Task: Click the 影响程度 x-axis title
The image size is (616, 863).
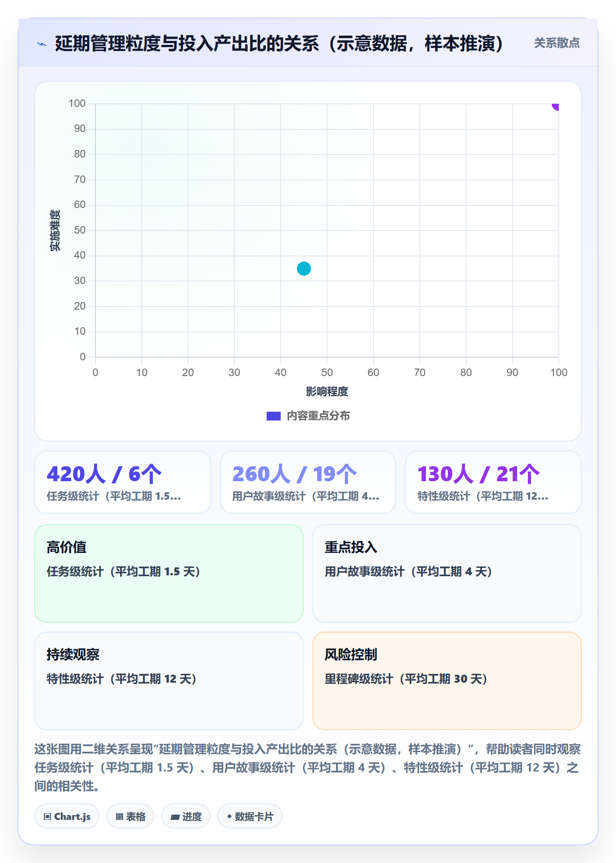Action: coord(327,391)
